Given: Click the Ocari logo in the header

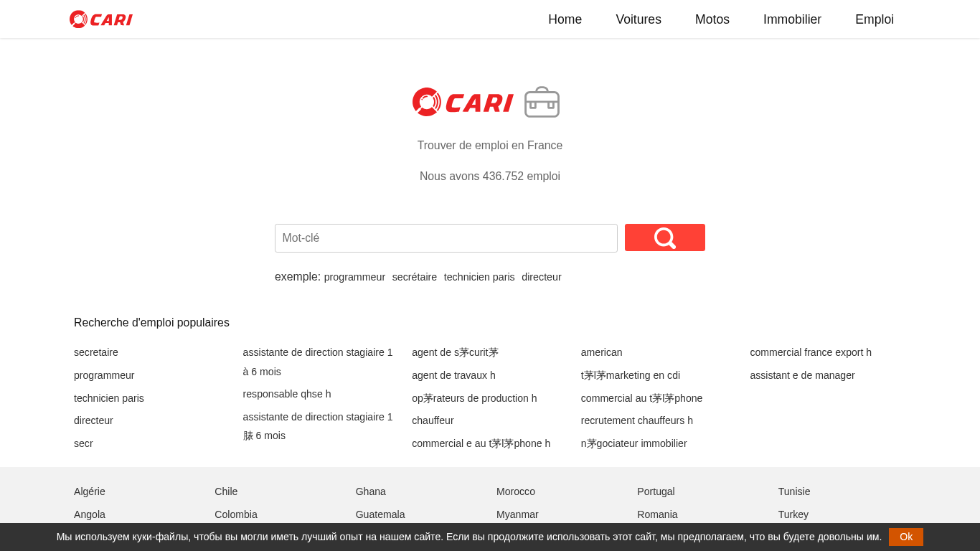Looking at the screenshot, I should click(101, 19).
